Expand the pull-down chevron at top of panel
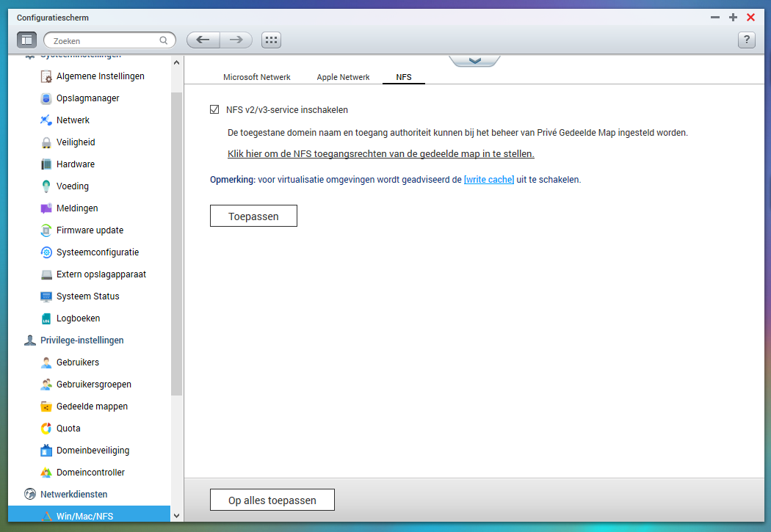This screenshot has height=532, width=771. 474,61
